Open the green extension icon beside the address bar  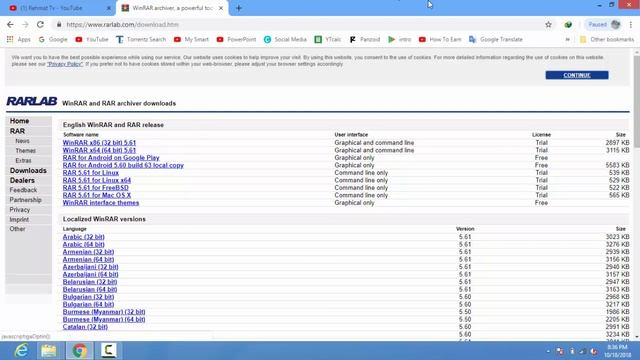[x=568, y=24]
